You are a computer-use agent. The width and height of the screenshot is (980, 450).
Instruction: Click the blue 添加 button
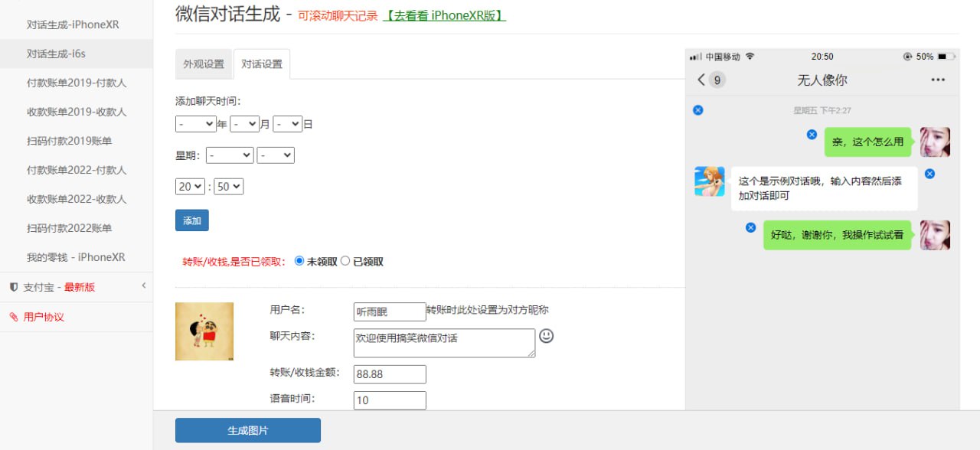coord(191,220)
